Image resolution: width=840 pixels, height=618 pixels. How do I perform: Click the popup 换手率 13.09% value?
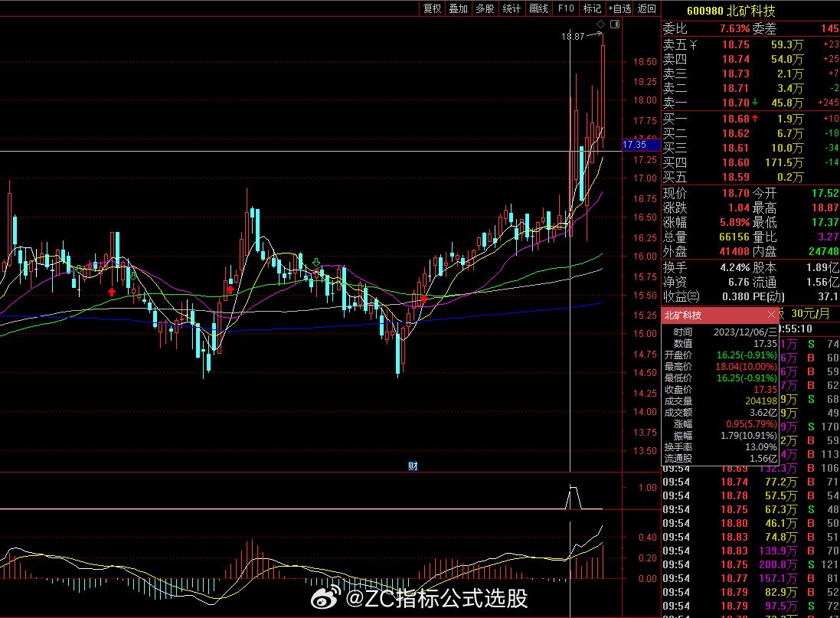coord(760,447)
